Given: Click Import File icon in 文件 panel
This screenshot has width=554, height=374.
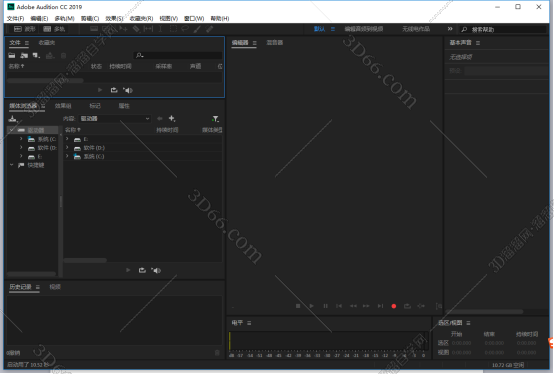Looking at the screenshot, I should [24, 55].
